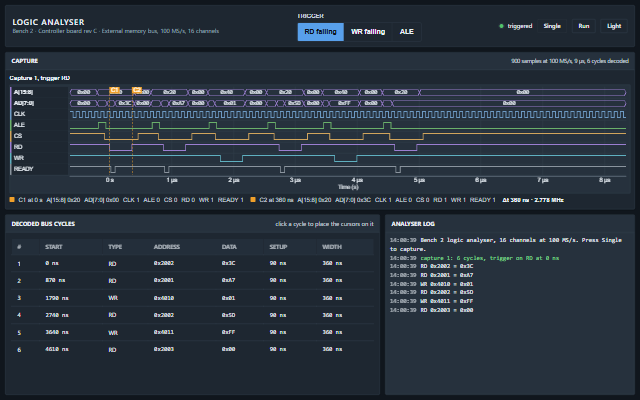Click the DATA column header
Screen dimensions: 640x400
229,247
